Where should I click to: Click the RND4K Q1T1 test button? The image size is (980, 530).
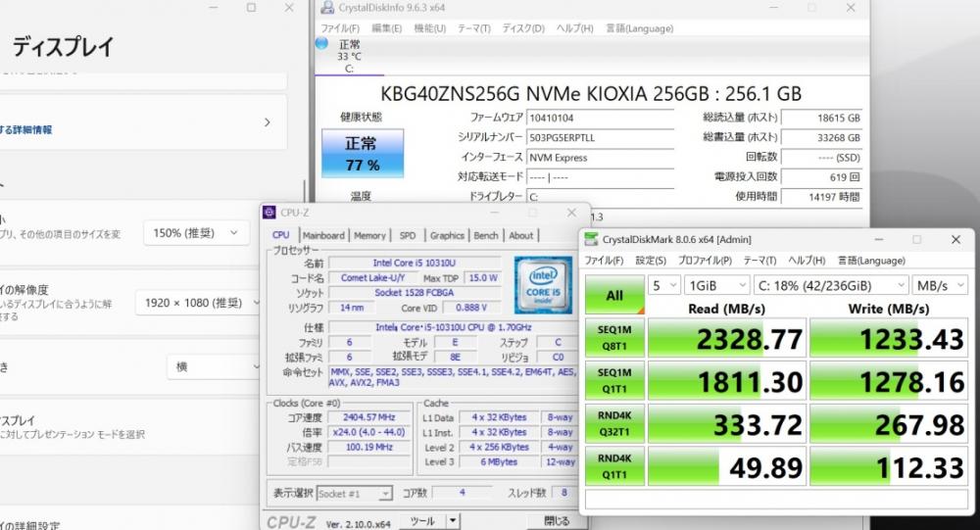point(614,466)
